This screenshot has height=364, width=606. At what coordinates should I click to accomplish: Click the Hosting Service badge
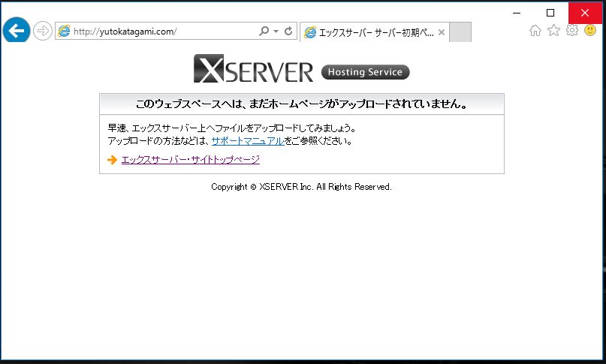click(365, 72)
